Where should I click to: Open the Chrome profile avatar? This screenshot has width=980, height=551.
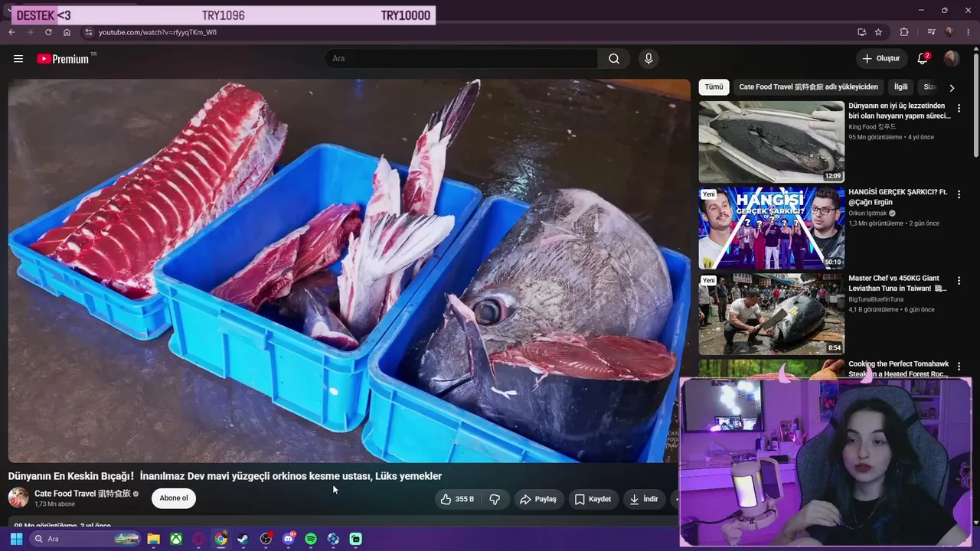[949, 32]
